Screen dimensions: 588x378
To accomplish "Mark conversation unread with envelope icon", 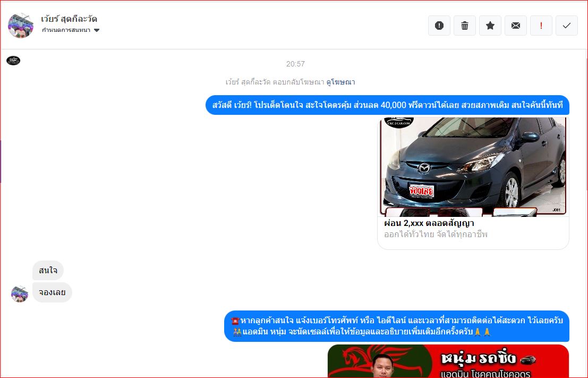I will pyautogui.click(x=516, y=26).
